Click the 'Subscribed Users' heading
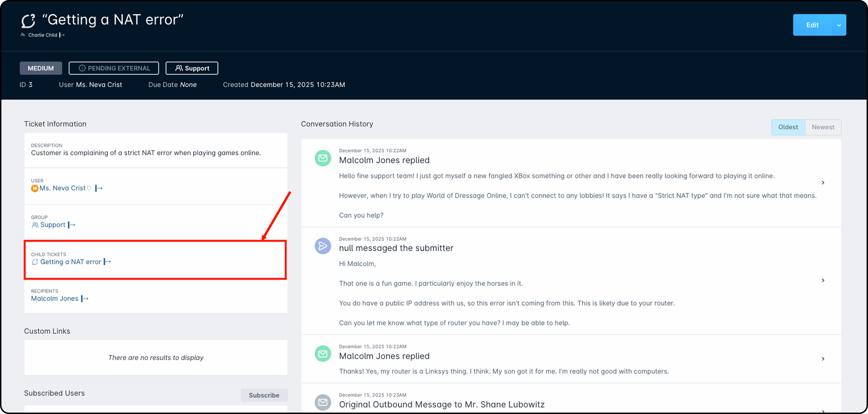Image resolution: width=868 pixels, height=414 pixels. click(55, 393)
